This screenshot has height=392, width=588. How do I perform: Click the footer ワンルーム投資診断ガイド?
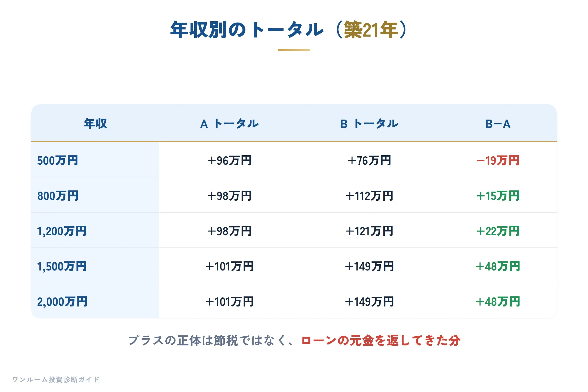(56, 380)
